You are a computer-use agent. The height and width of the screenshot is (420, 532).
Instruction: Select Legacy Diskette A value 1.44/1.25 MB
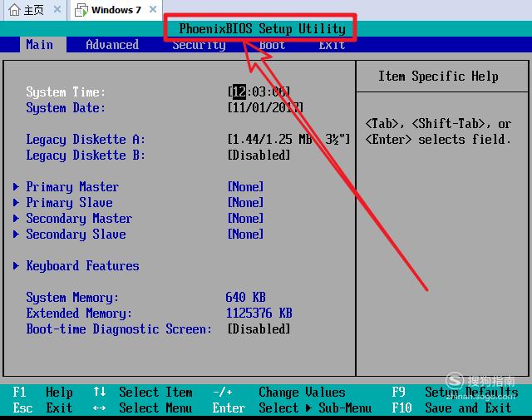pyautogui.click(x=288, y=139)
